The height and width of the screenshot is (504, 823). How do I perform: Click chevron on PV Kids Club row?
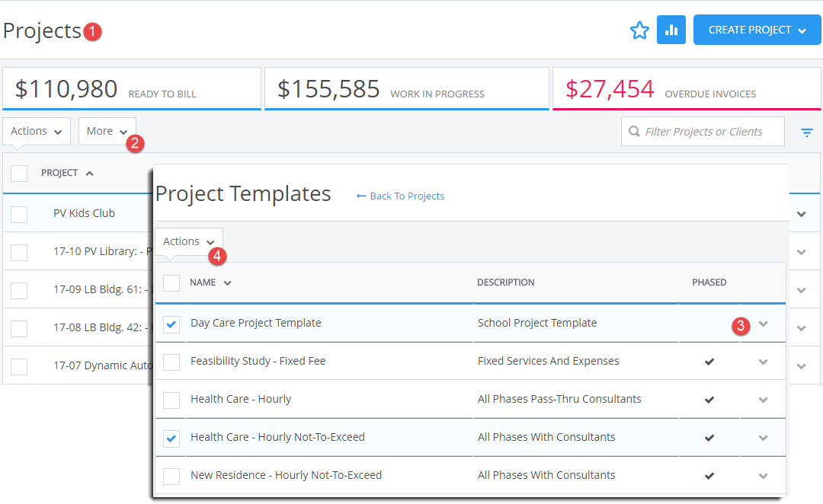point(801,214)
